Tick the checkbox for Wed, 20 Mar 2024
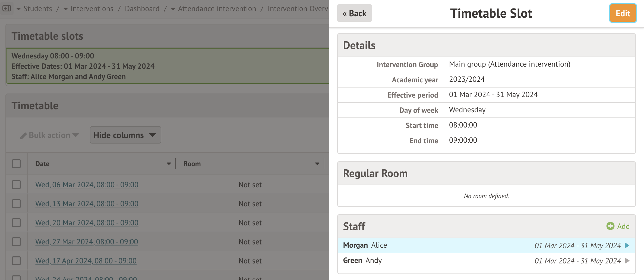This screenshot has width=644, height=280. coord(16,223)
